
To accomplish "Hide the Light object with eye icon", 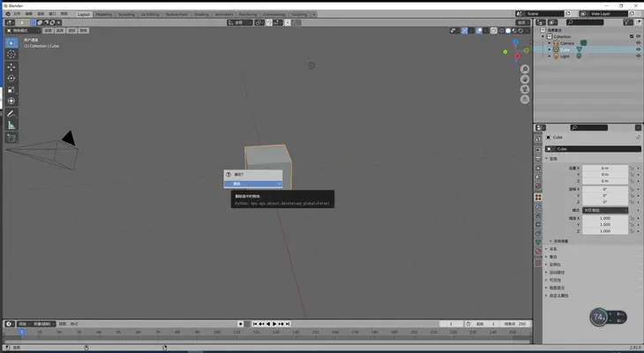I will (638, 56).
